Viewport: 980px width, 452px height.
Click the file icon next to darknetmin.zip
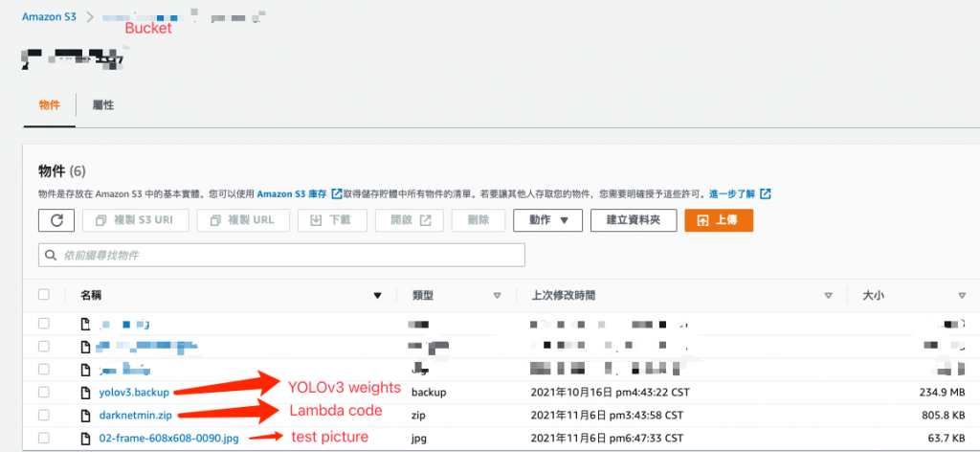(x=85, y=415)
